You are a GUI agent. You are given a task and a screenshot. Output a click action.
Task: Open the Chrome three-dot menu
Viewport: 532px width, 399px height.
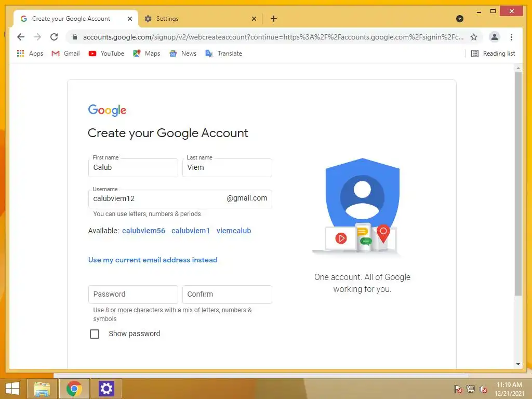(x=511, y=37)
